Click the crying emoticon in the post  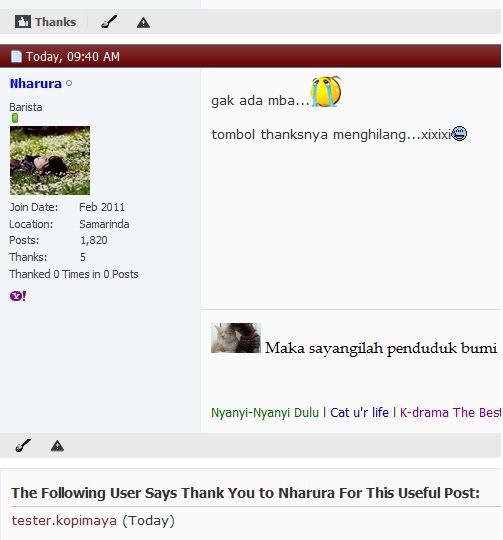[x=326, y=92]
